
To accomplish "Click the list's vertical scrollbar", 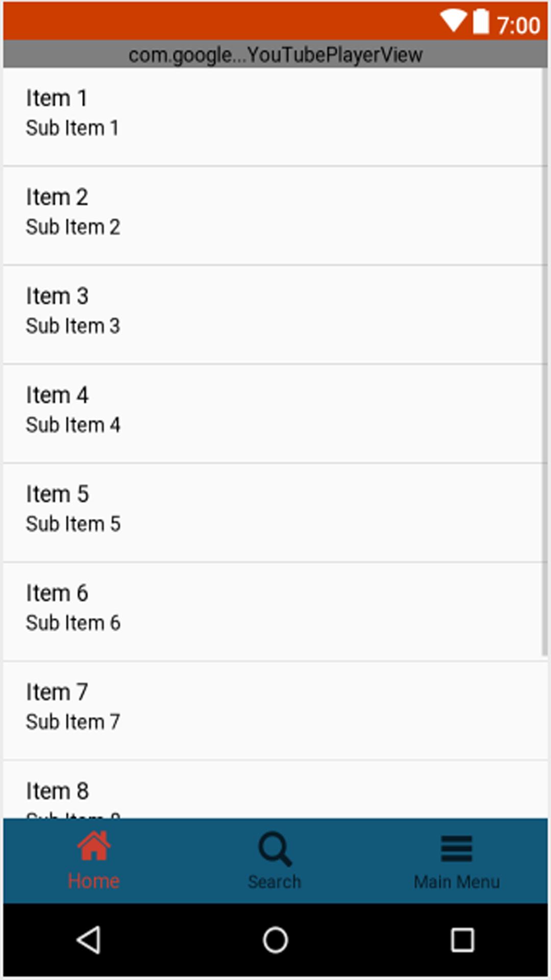I will tap(545, 362).
